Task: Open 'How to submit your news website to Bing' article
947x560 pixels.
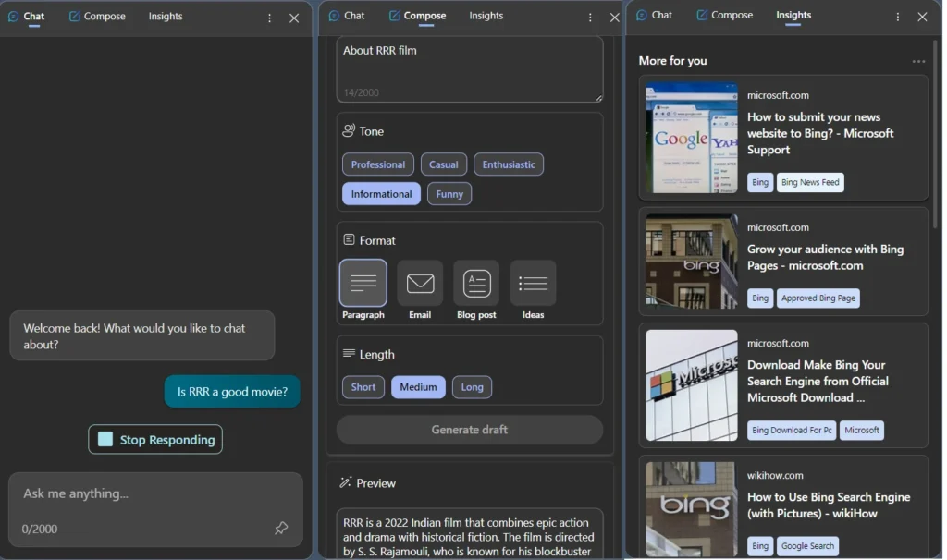Action: pos(819,133)
